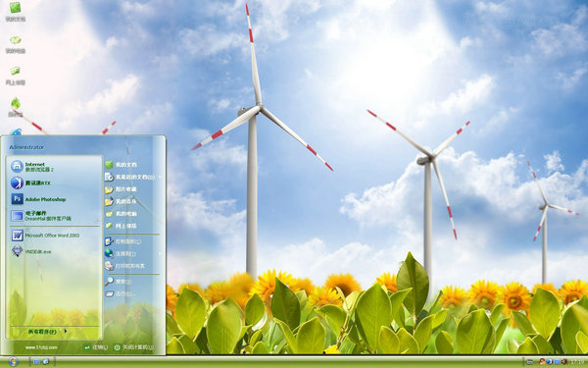This screenshot has height=368, width=588.
Task: Open the recycle bin leaf icon
Action: 16,107
